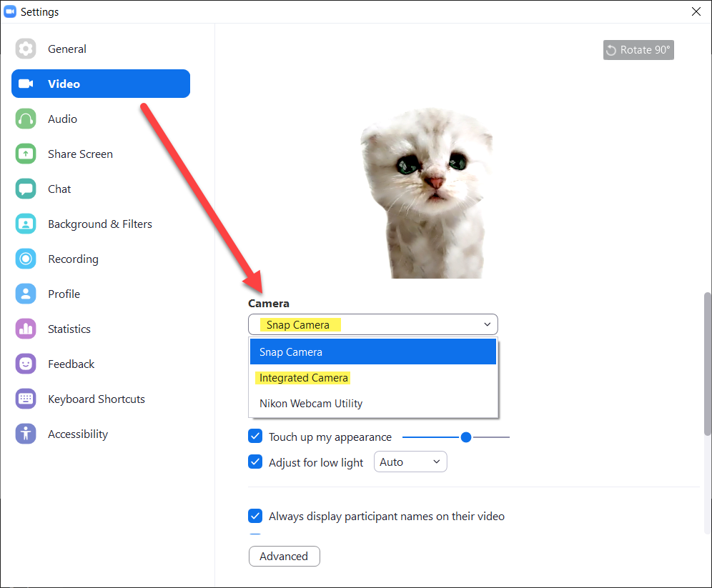Click the General gear icon in sidebar
The height and width of the screenshot is (588, 712).
[x=26, y=49]
